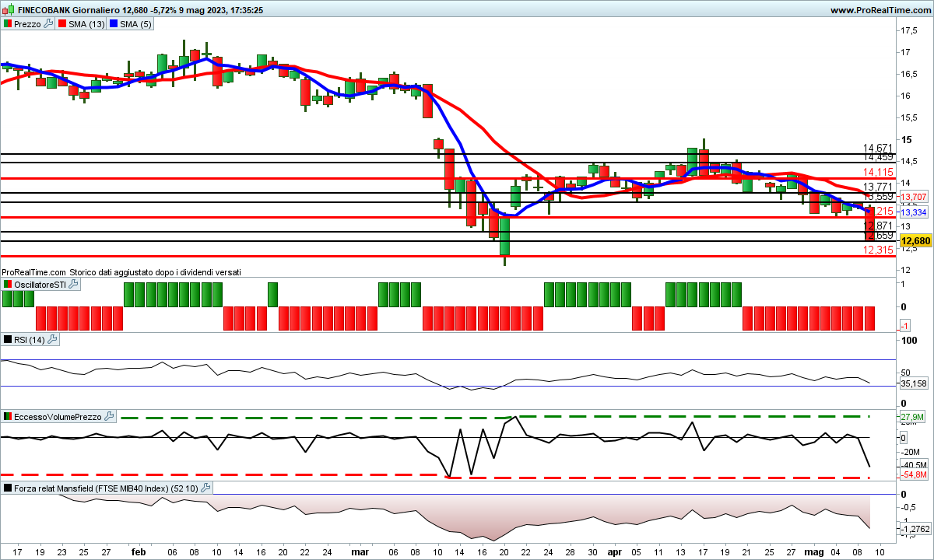This screenshot has height=560, width=934.
Task: Click the 15 price axis tick
Action: click(906, 139)
